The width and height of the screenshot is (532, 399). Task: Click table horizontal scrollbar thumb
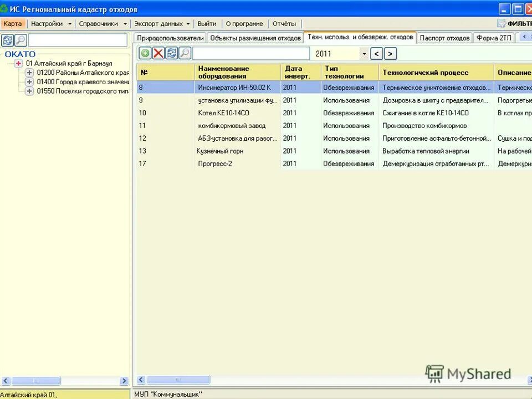(x=178, y=380)
